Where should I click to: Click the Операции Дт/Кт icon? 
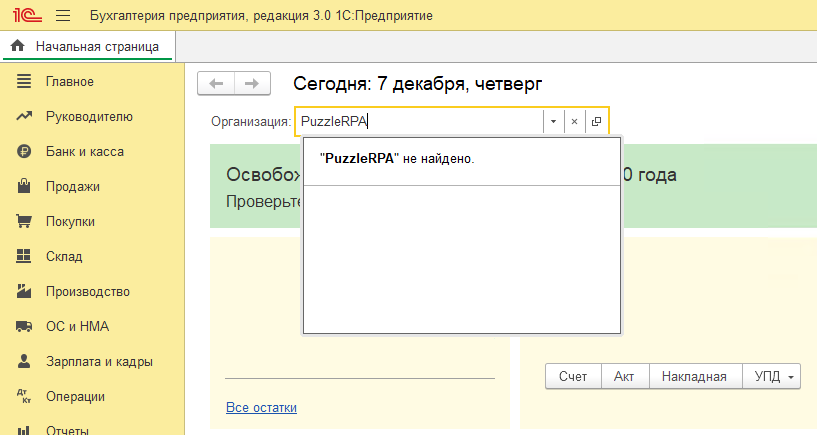tap(23, 396)
